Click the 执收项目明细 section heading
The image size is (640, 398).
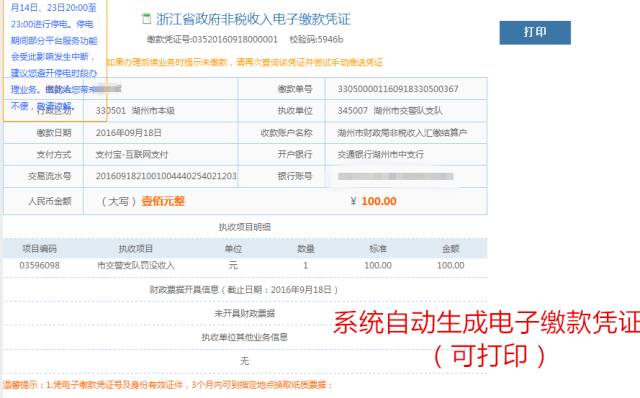tap(244, 227)
